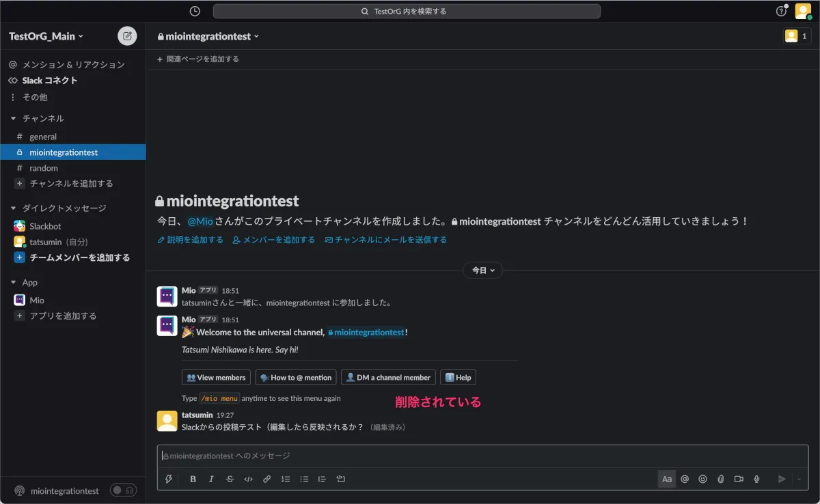Click Mio avatar on the Welcome message
This screenshot has width=820, height=504.
click(167, 325)
